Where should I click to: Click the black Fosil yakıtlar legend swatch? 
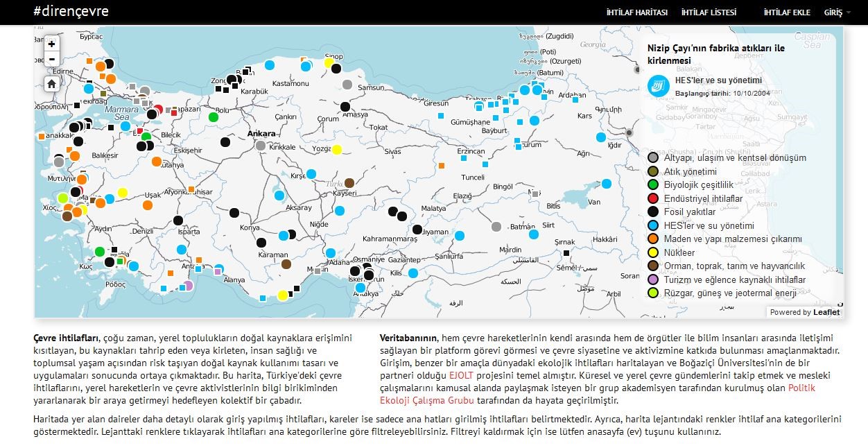click(x=652, y=212)
